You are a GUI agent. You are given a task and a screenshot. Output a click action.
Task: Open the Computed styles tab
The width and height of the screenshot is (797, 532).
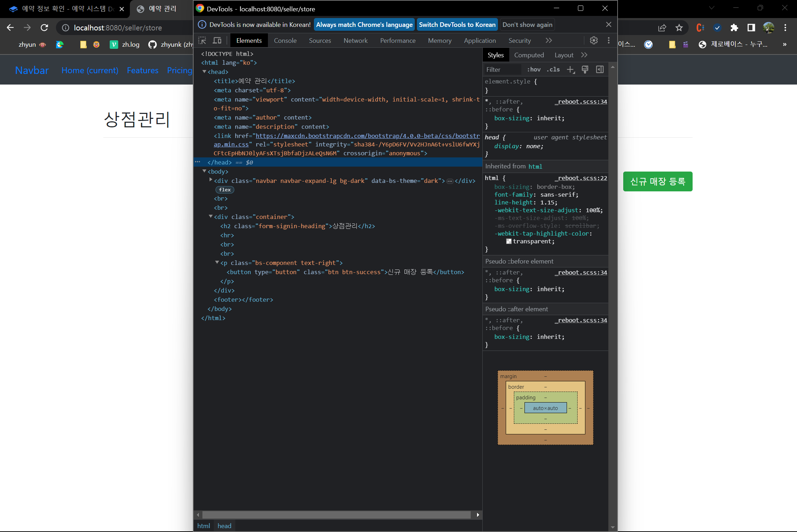click(x=529, y=55)
